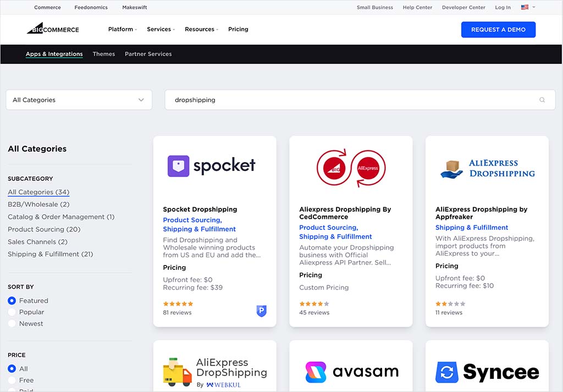The image size is (563, 392).
Task: Switch to the Themes tab
Action: point(103,54)
